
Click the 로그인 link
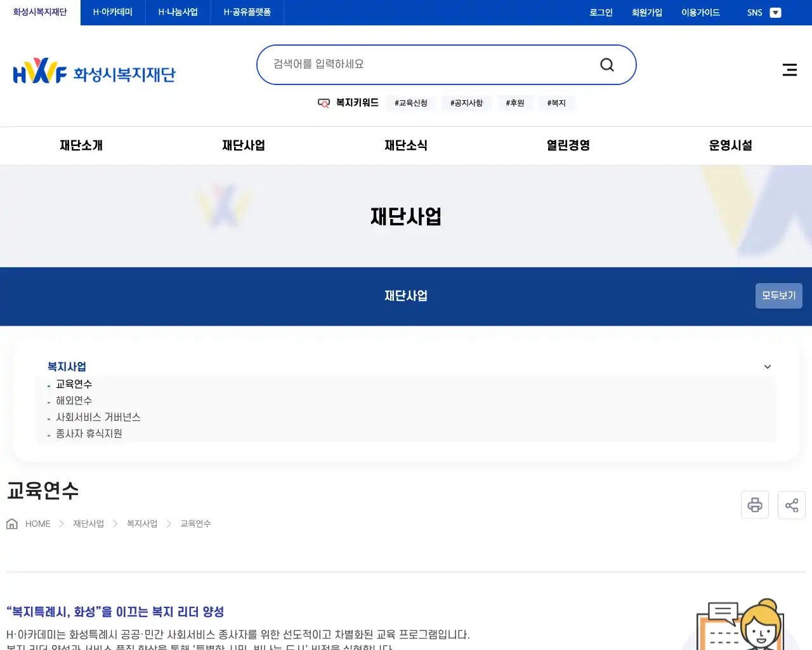pos(600,12)
